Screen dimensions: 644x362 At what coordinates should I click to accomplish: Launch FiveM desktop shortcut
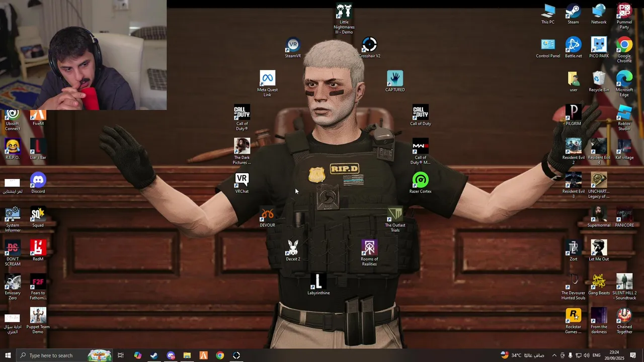coord(38,118)
